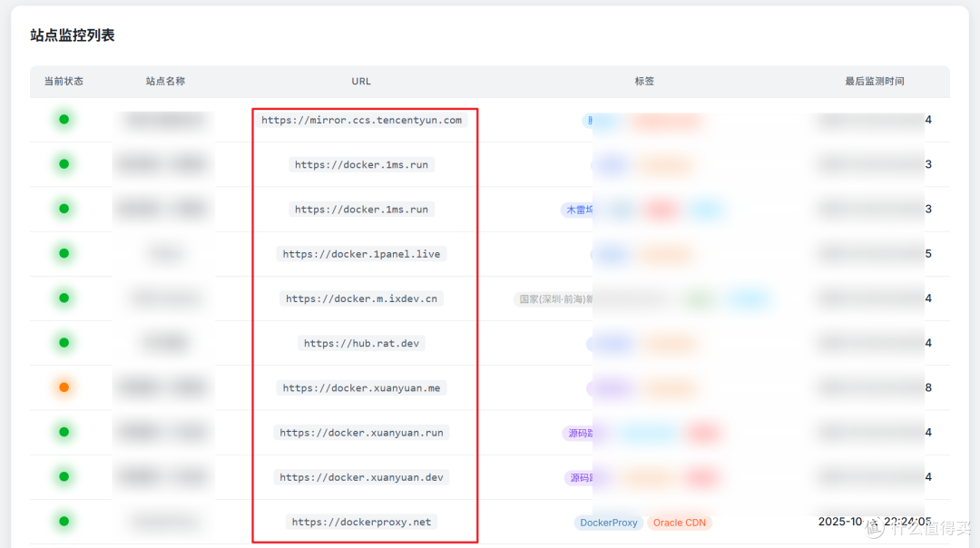
Task: Click orange status dot for docker.xuanyuan.me
Action: [x=64, y=387]
